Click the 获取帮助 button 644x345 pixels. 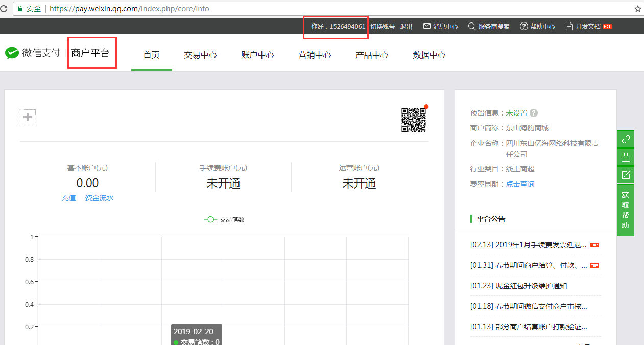point(626,210)
